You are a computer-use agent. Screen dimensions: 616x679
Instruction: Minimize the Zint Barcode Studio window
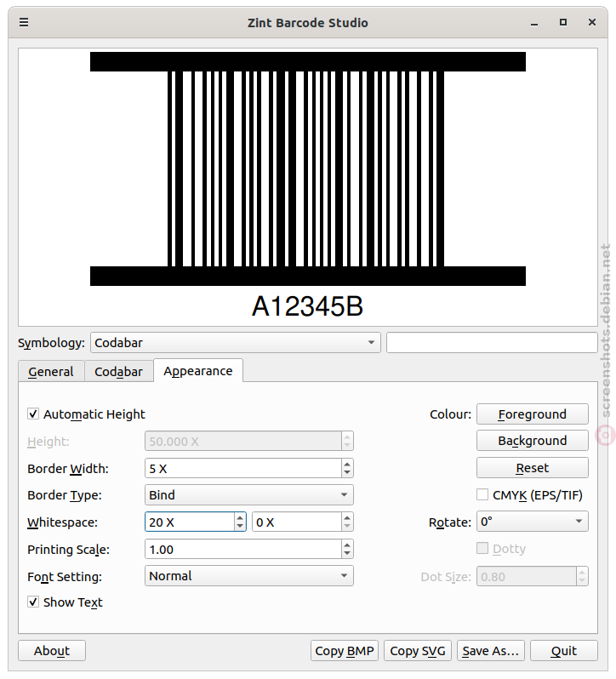pyautogui.click(x=534, y=22)
